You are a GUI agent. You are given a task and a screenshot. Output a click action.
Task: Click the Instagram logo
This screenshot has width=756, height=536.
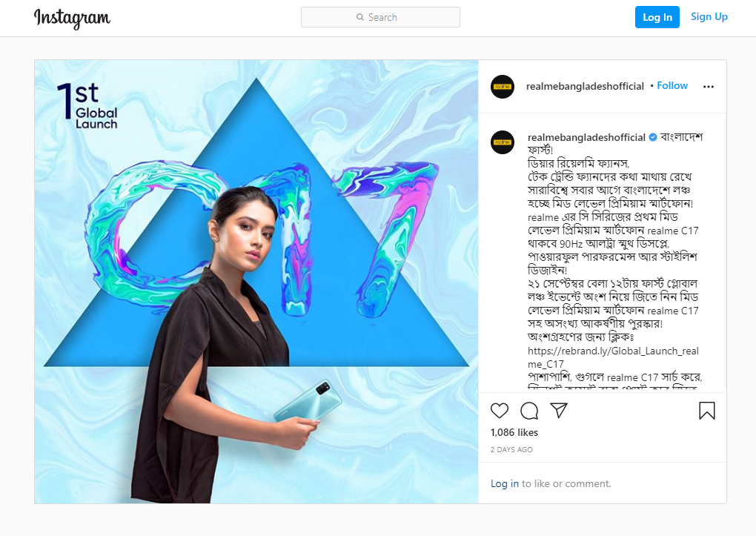72,19
